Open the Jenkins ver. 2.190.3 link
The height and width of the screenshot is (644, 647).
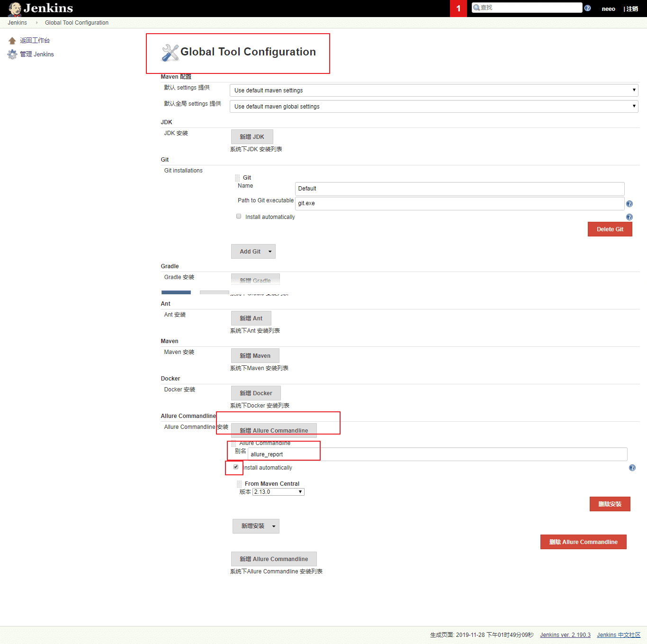coord(565,635)
